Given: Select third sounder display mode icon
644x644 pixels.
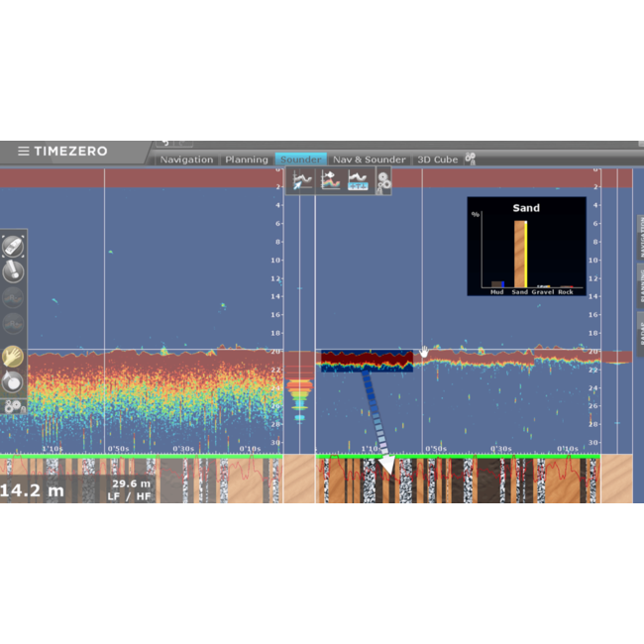Looking at the screenshot, I should [x=358, y=181].
